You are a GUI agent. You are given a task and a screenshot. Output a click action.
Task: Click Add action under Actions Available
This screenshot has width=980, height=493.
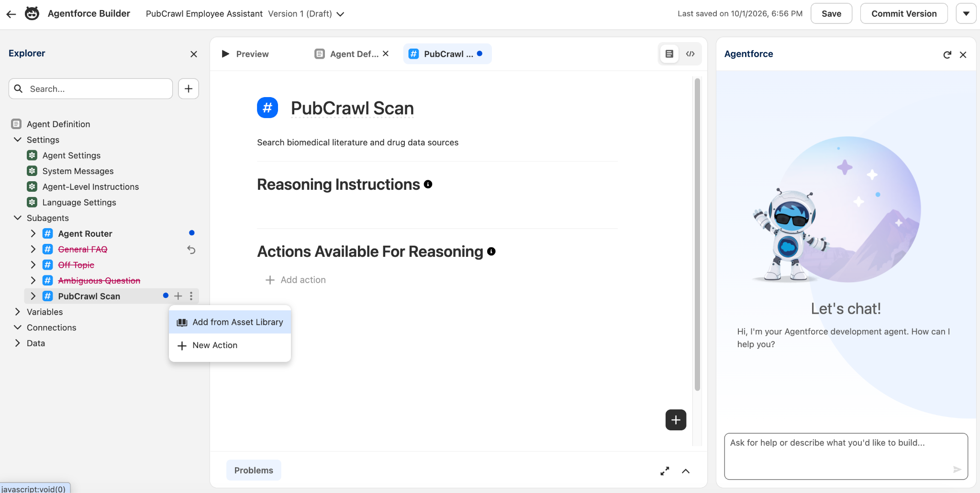tap(296, 280)
